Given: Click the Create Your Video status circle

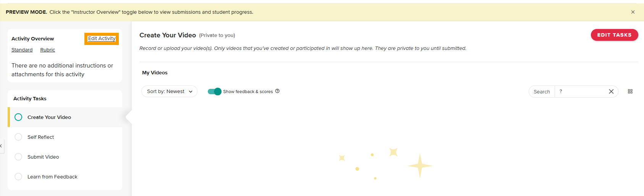Looking at the screenshot, I should (18, 117).
